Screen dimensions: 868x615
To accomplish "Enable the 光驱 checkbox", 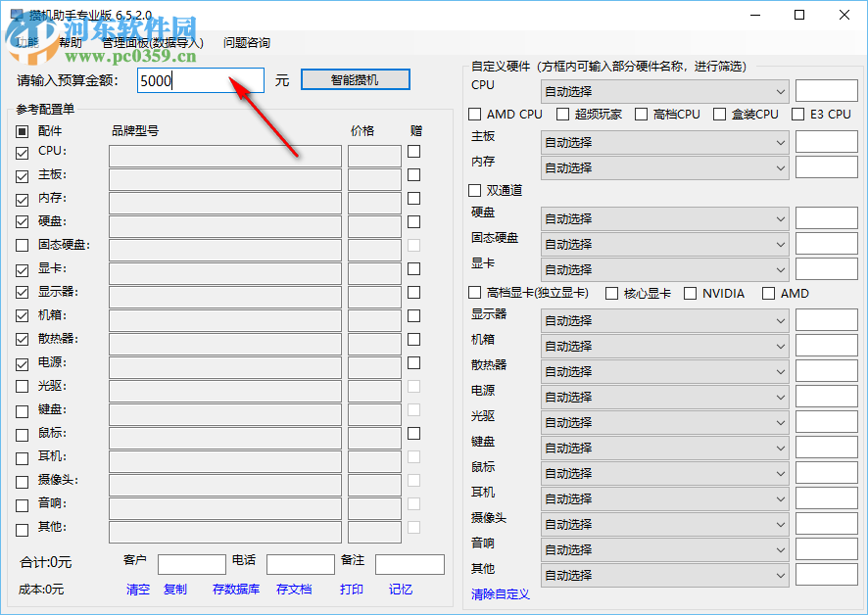I will [22, 386].
